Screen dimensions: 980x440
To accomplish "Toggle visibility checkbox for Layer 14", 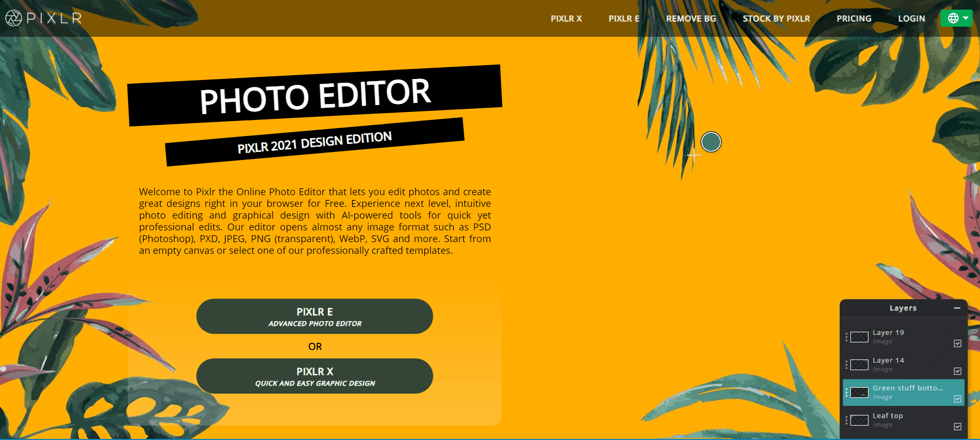I will coord(958,371).
